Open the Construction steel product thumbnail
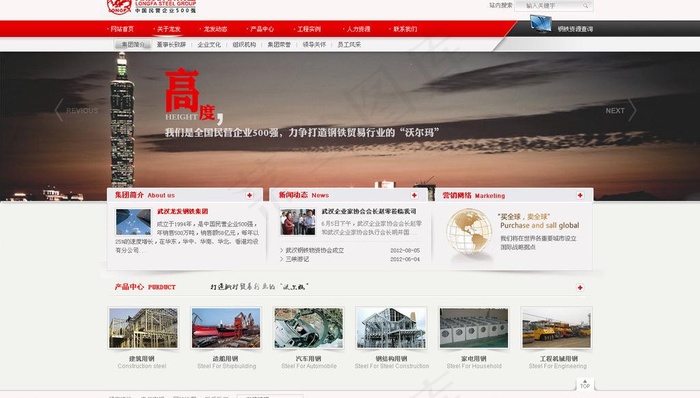 click(x=143, y=328)
